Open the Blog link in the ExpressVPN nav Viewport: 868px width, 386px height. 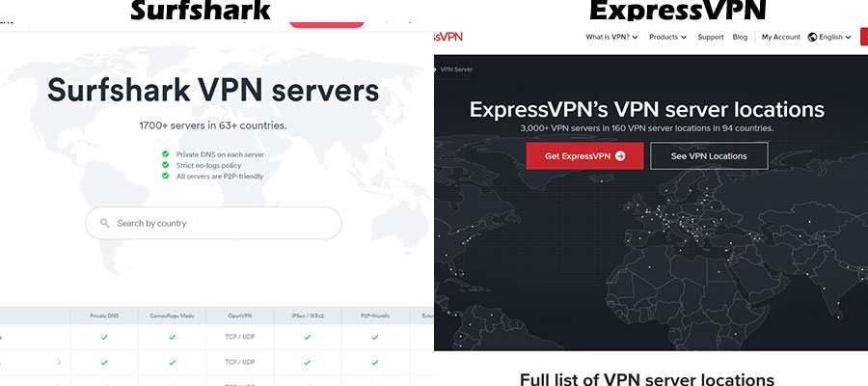tap(740, 37)
